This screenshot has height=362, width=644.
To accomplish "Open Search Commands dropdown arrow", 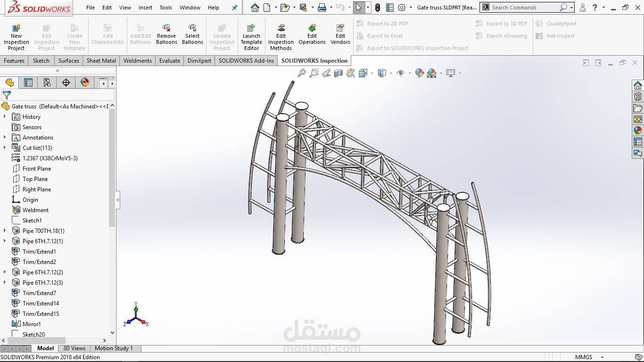I will [572, 8].
